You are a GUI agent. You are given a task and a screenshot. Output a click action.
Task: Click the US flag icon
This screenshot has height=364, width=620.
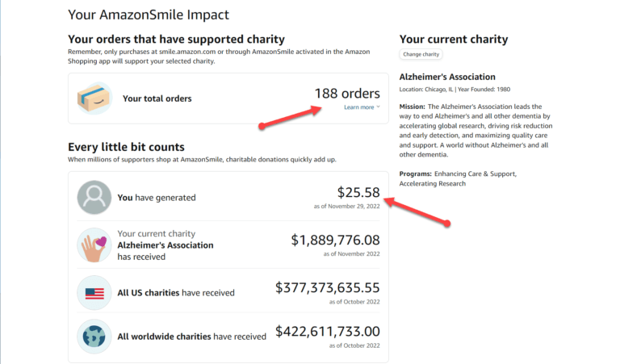click(x=94, y=293)
